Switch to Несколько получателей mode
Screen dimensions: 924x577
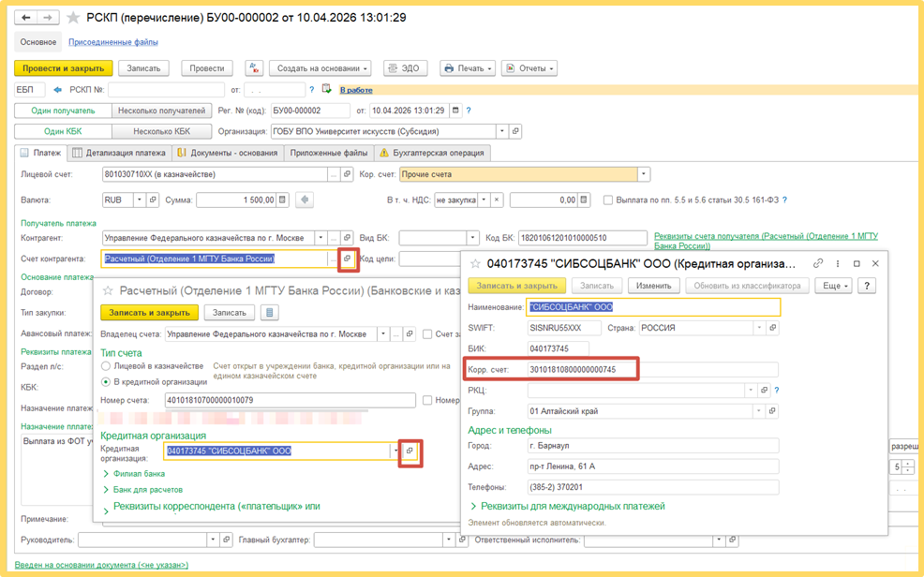161,111
